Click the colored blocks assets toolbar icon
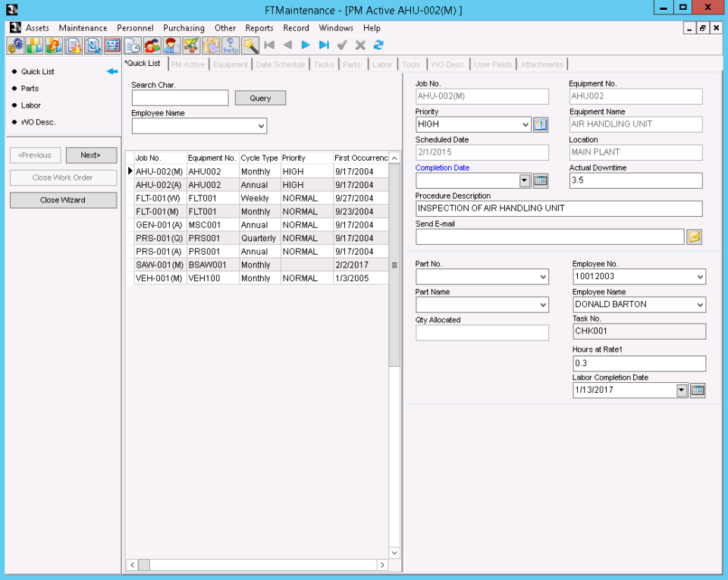This screenshot has width=728, height=580. [x=34, y=45]
